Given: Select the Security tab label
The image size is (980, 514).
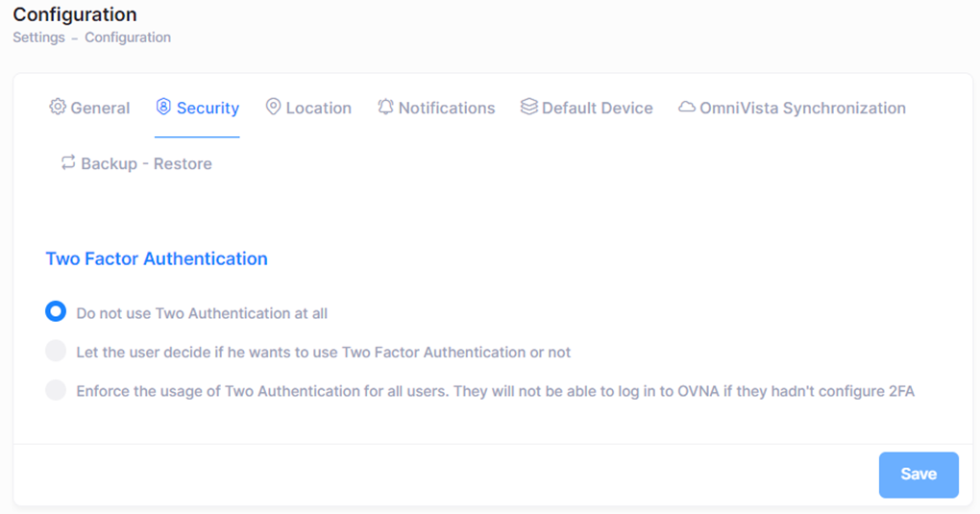Looking at the screenshot, I should tap(208, 108).
